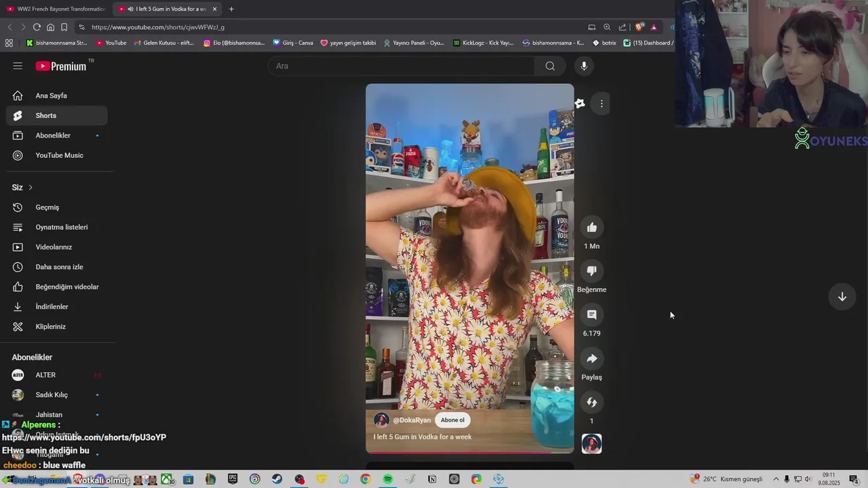Click the browser zoom magnifier icon in the address bar
Image resolution: width=868 pixels, height=488 pixels.
(x=607, y=27)
